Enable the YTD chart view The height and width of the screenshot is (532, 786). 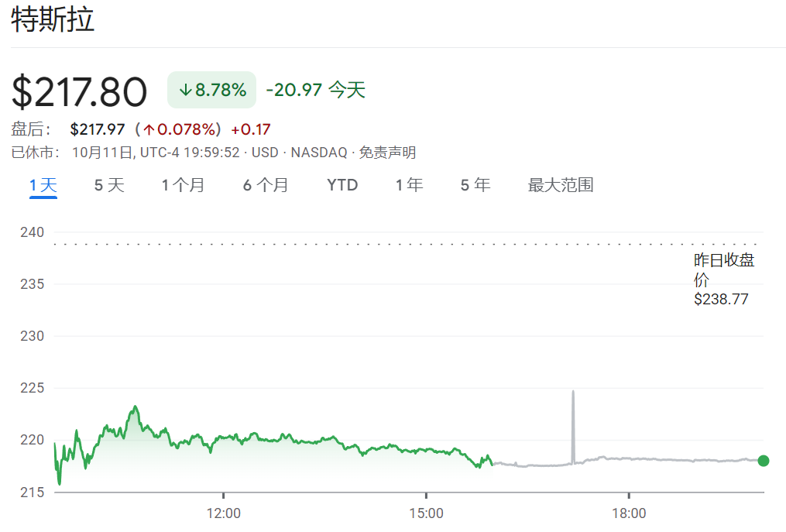coord(342,185)
